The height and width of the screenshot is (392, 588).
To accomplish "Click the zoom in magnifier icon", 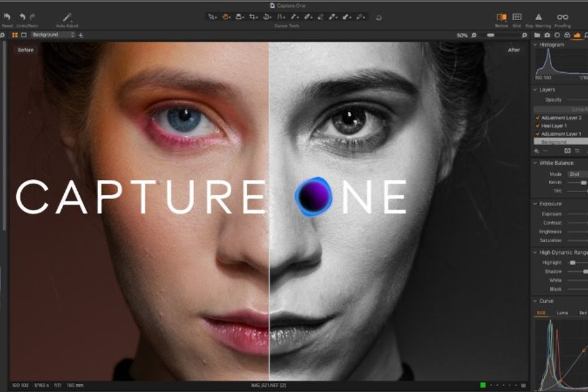I will click(x=524, y=35).
